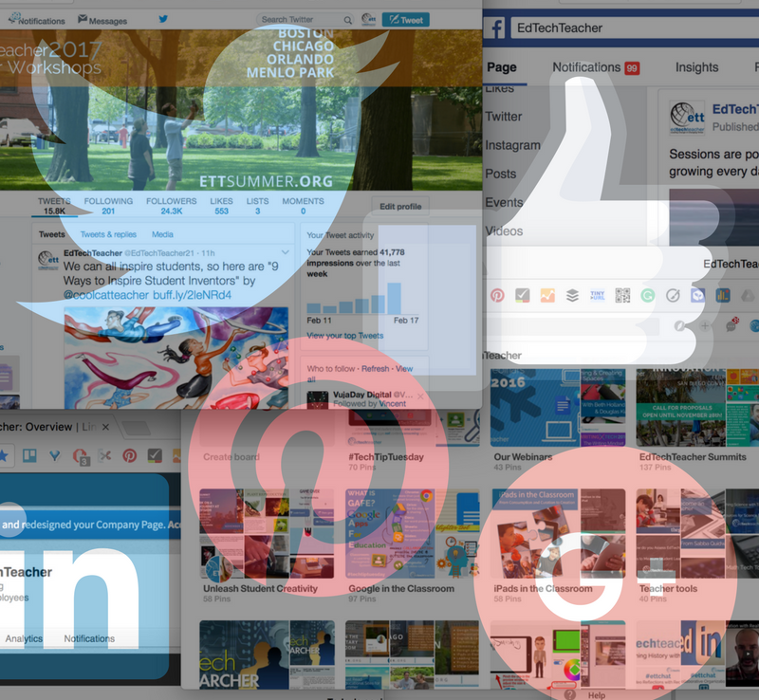Click the Facebook logo
This screenshot has height=700, width=759.
click(494, 28)
